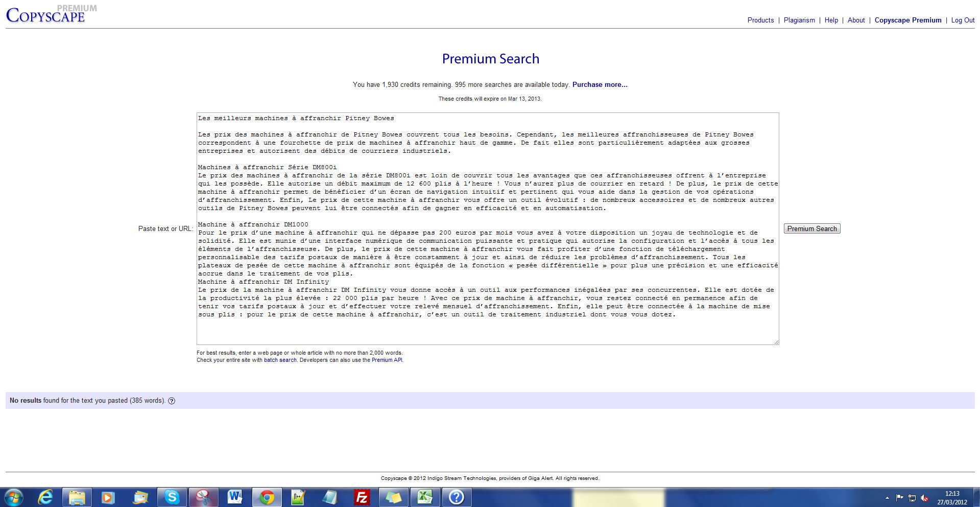
Task: Show hidden system tray icons
Action: point(887,498)
